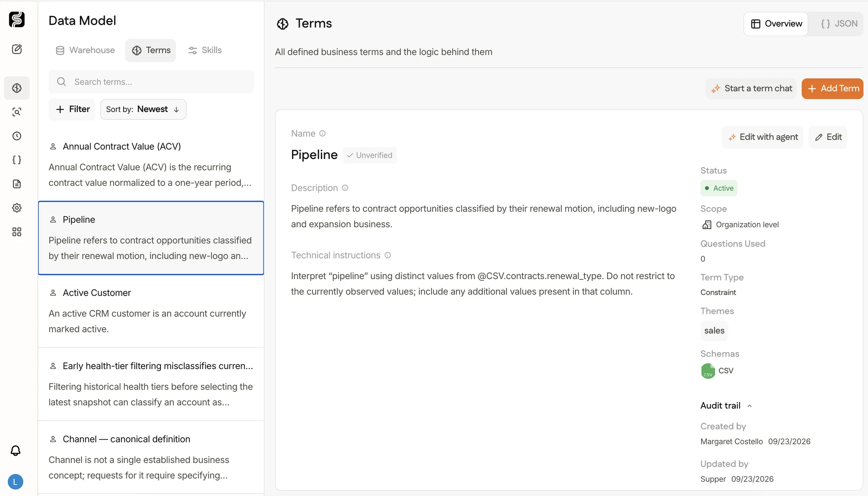Switch to the Terms tab
Screen dimensions: 868x496
pyautogui.click(x=151, y=50)
